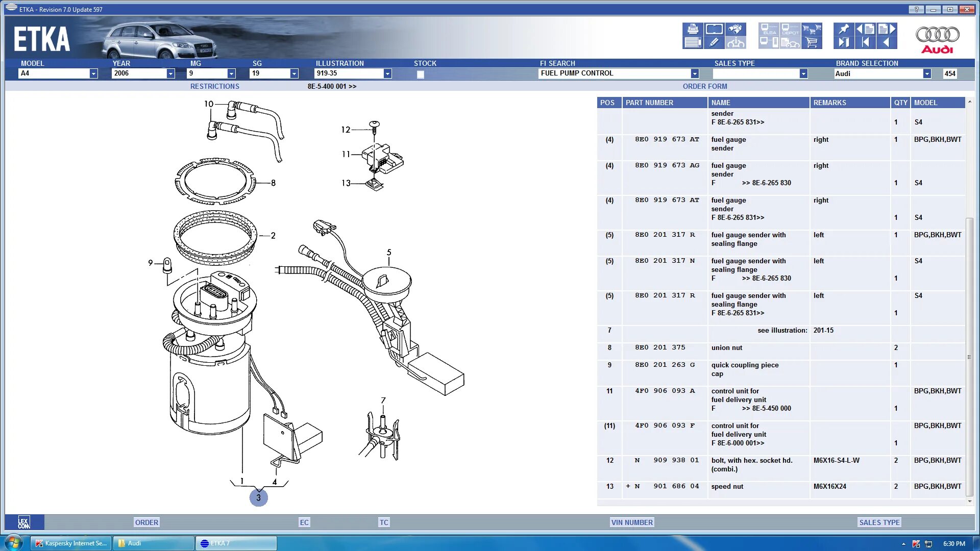Click the VIN NUMBER button
Image resolution: width=980 pixels, height=551 pixels.
[631, 522]
